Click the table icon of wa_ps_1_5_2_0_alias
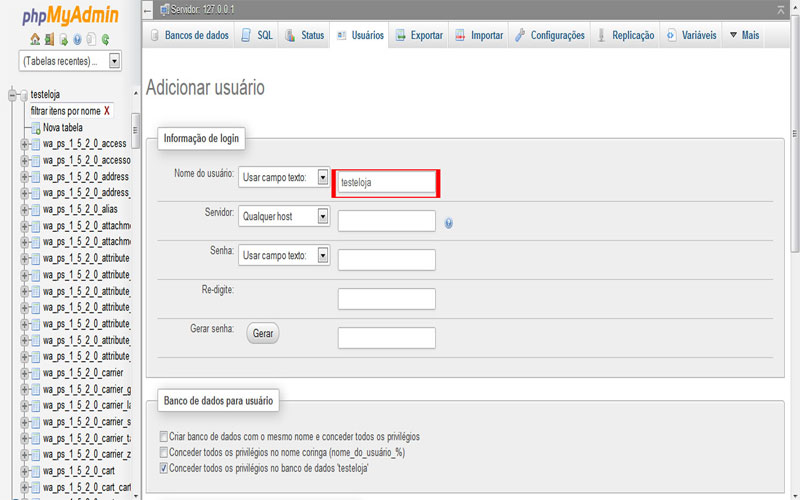 [36, 210]
